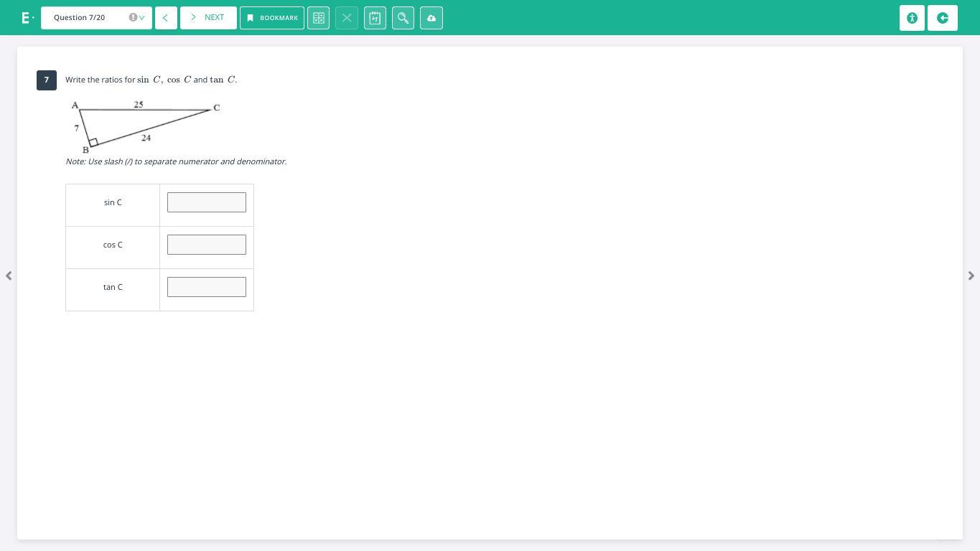Click the 'tan C' row label
The image size is (980, 551).
pyautogui.click(x=113, y=287)
